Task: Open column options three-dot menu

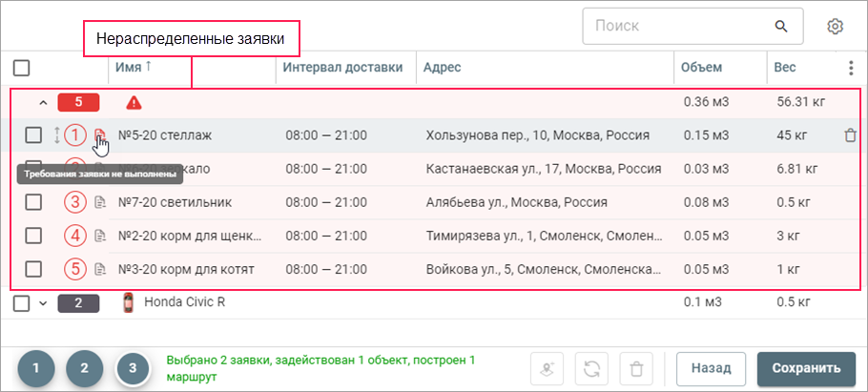Action: (851, 68)
